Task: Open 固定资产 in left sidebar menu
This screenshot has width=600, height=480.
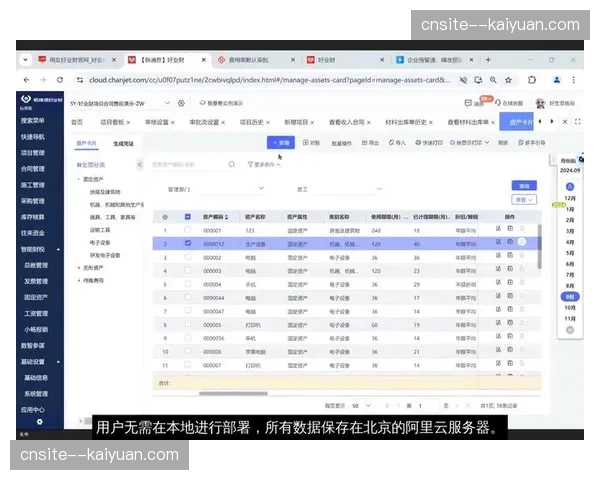Action: 36,297
